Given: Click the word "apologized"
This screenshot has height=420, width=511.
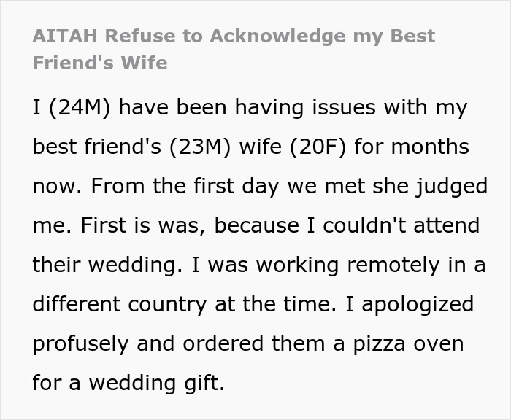Looking at the screenshot, I should tap(418, 305).
